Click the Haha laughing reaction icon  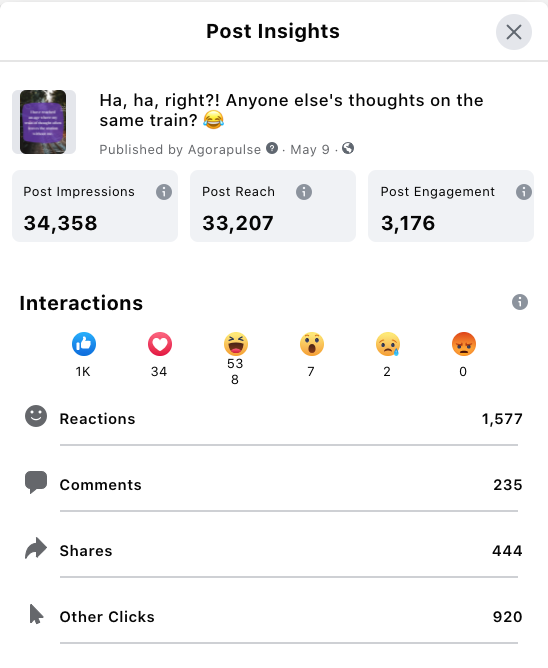(236, 344)
